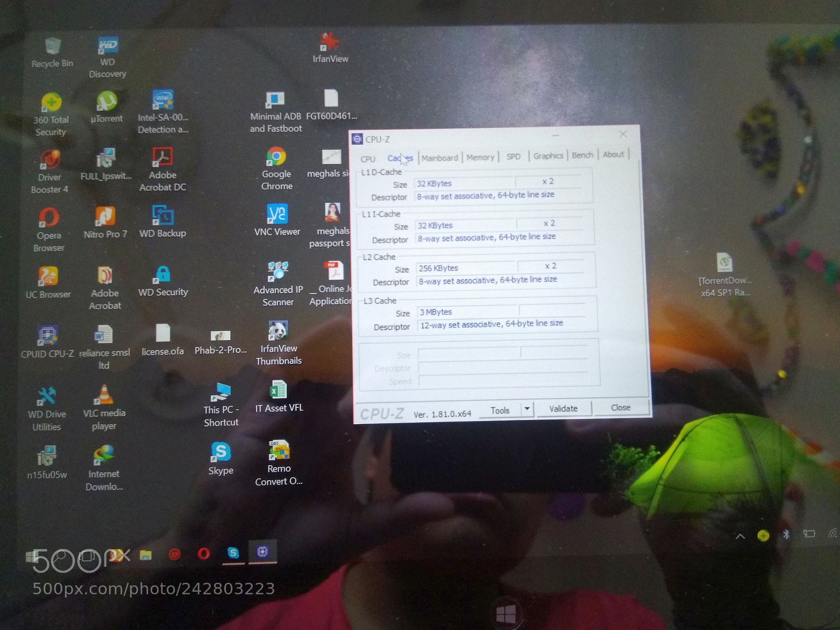Open the WD Drive Utilities icon
The height and width of the screenshot is (630, 840).
point(47,409)
